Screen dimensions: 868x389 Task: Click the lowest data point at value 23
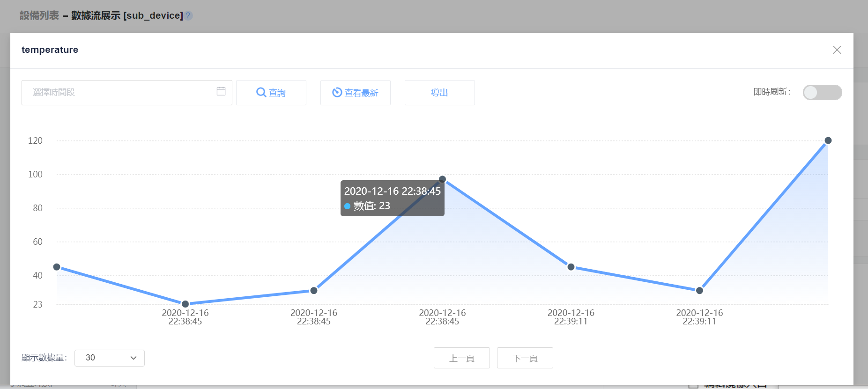click(185, 304)
